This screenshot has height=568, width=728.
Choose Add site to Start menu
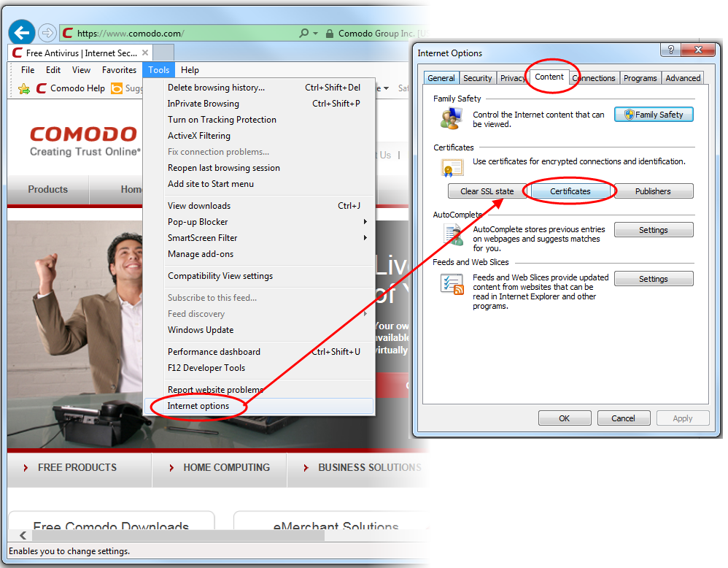259,184
